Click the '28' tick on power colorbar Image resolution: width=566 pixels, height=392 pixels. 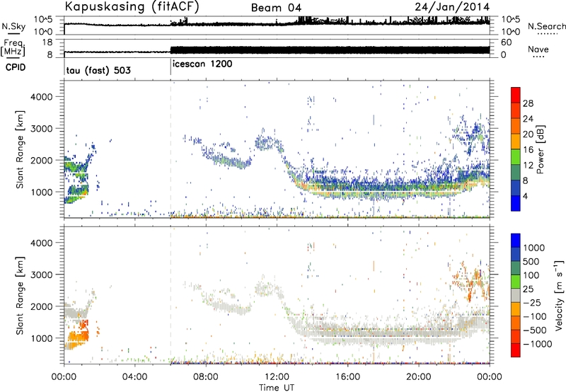click(528, 103)
